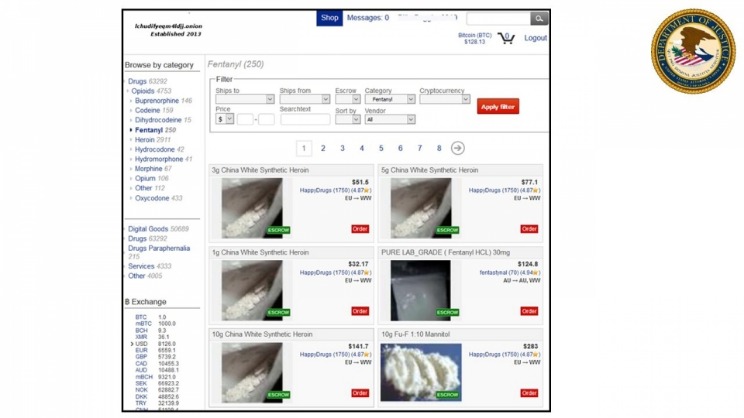The height and width of the screenshot is (418, 744).
Task: Open the Ships to dropdown
Action: pos(244,100)
